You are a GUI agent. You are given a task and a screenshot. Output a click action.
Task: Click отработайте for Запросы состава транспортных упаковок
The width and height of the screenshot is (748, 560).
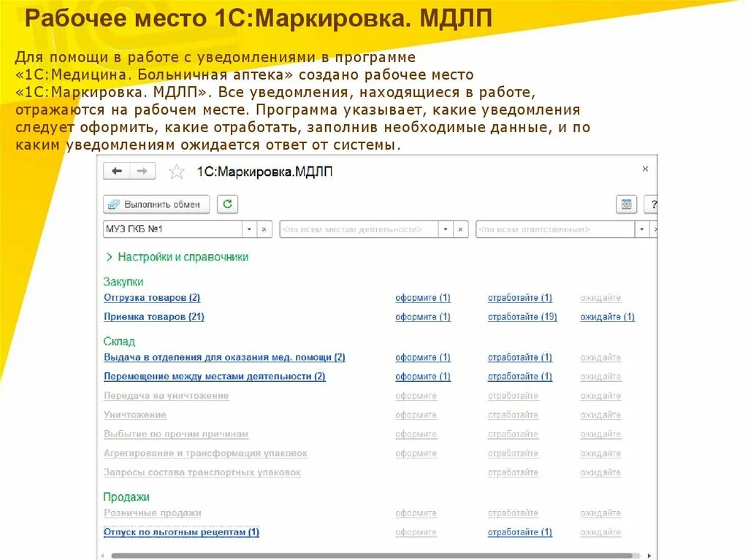coord(513,472)
